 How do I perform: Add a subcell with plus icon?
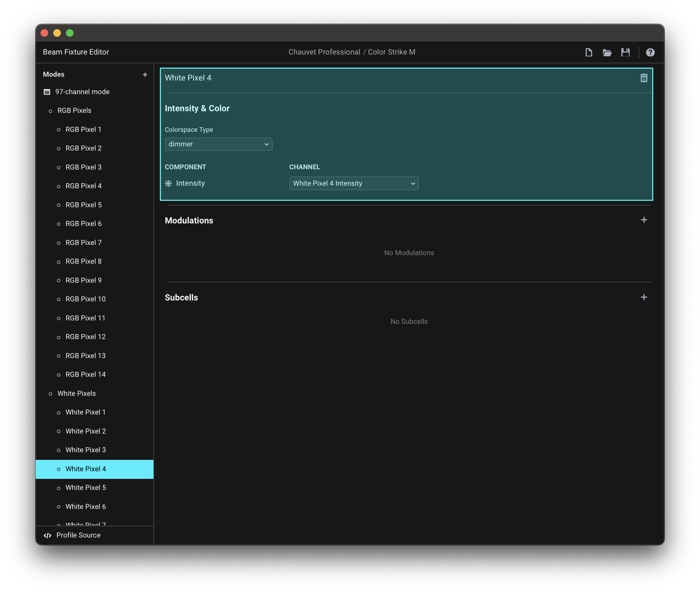tap(644, 297)
